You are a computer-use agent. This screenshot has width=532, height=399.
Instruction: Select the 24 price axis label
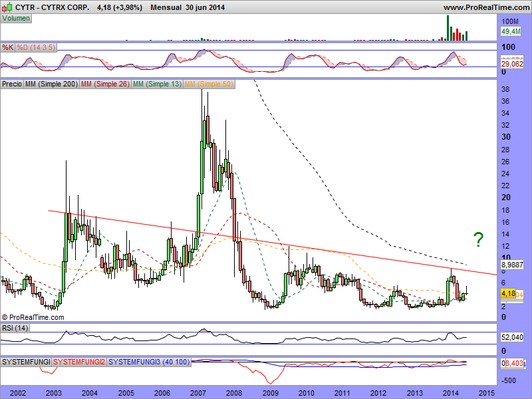pos(505,174)
